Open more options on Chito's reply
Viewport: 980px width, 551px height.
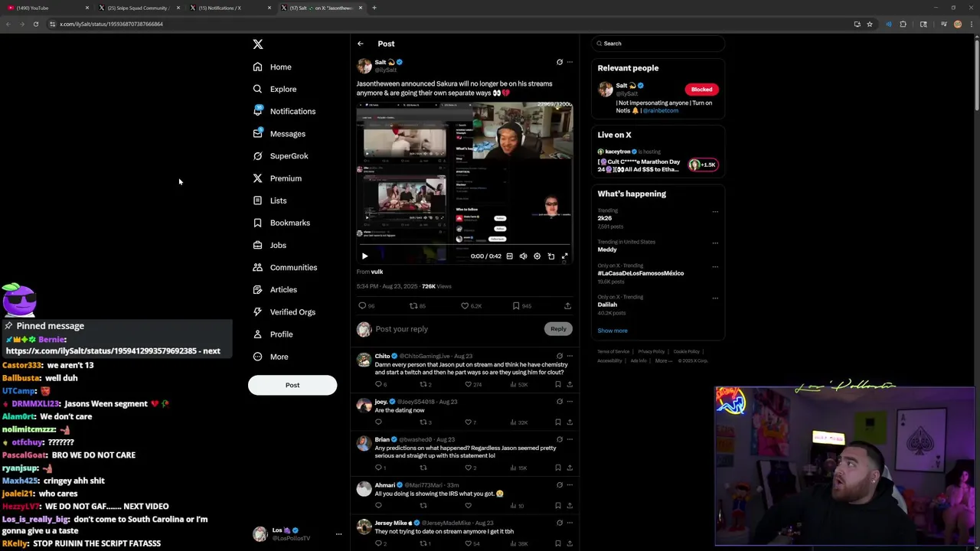pyautogui.click(x=570, y=357)
